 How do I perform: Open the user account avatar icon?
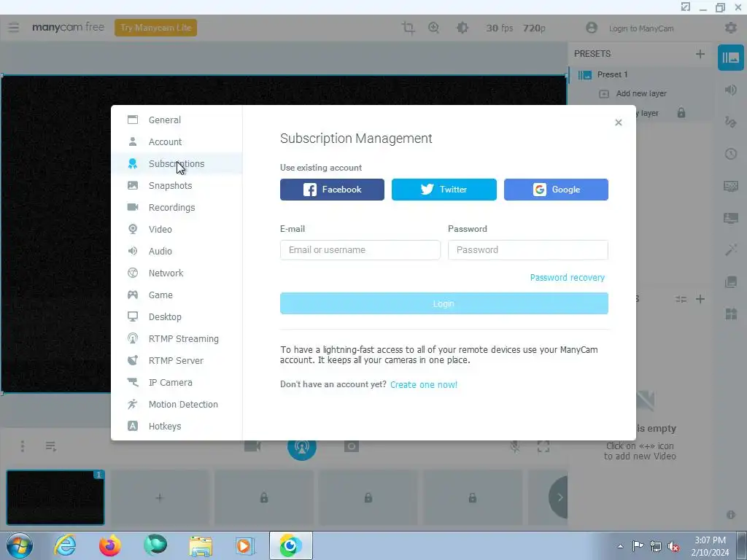(591, 28)
